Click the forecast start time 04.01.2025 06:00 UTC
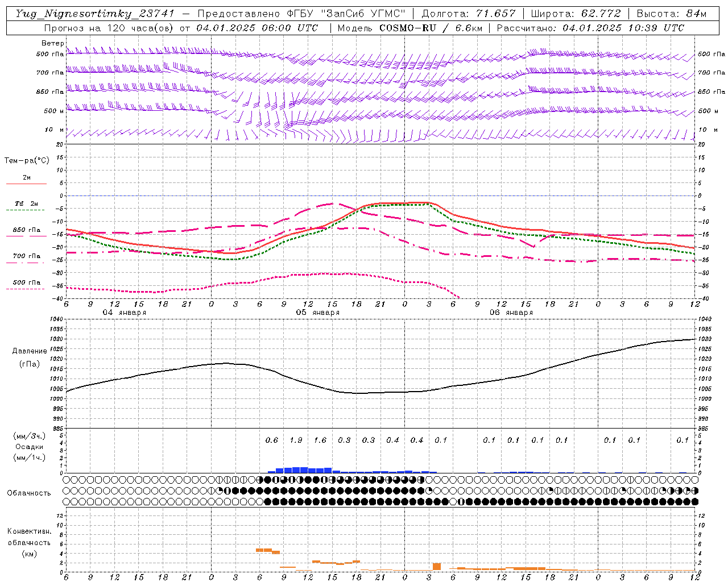 [x=257, y=28]
